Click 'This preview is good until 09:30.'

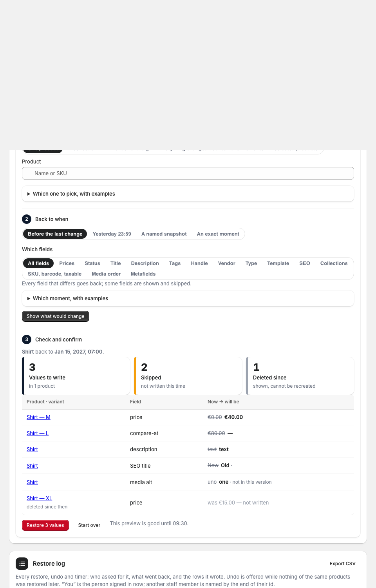[x=149, y=523]
